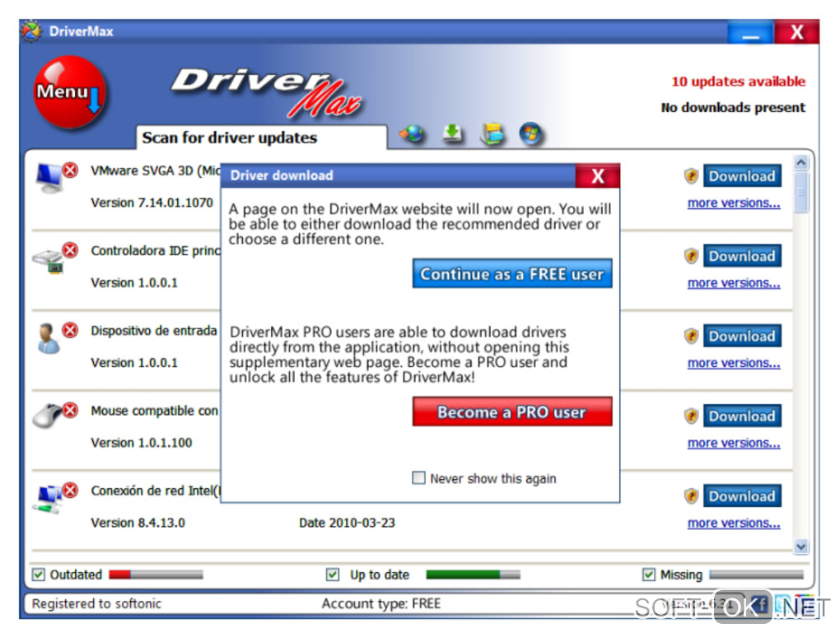Click the Controladora IDE device icon
Screen dimensions: 840x628
pyautogui.click(x=49, y=260)
